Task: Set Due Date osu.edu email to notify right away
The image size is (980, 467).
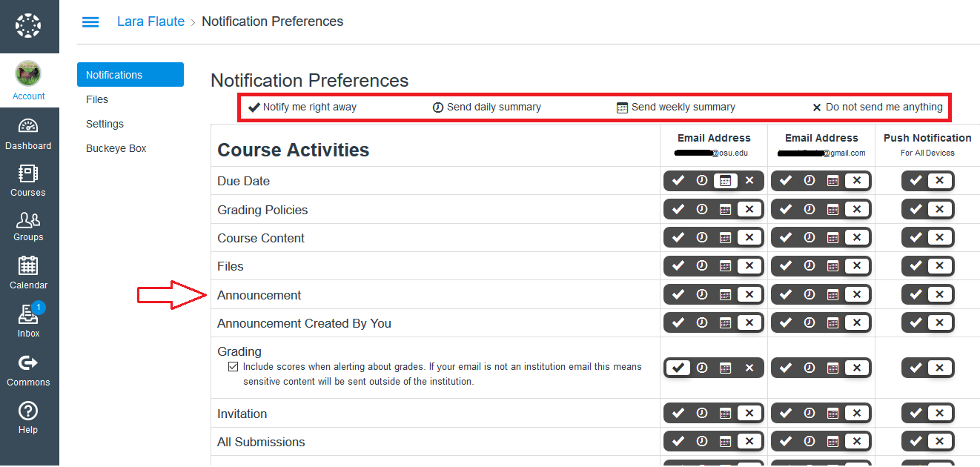Action: [x=678, y=180]
